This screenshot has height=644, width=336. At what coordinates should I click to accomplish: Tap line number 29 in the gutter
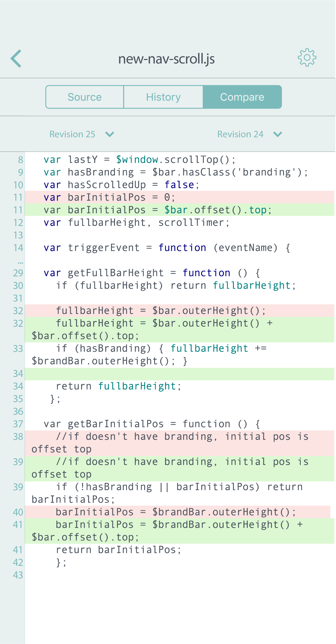pos(18,273)
